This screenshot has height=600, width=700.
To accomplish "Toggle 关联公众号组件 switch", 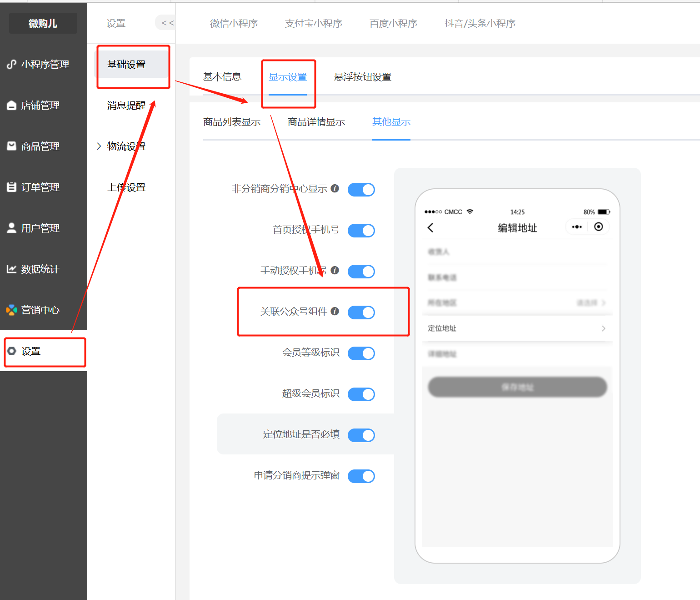I will tap(361, 313).
